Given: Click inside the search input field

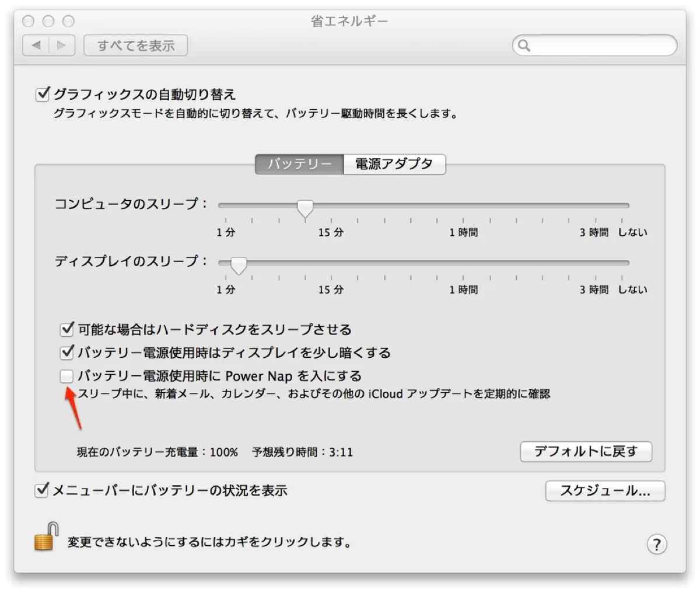Looking at the screenshot, I should pos(595,46).
